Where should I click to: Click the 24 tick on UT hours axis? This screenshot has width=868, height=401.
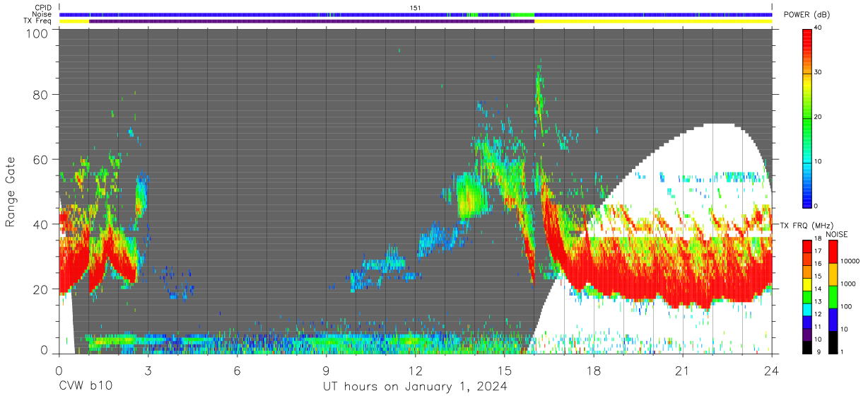[772, 370]
